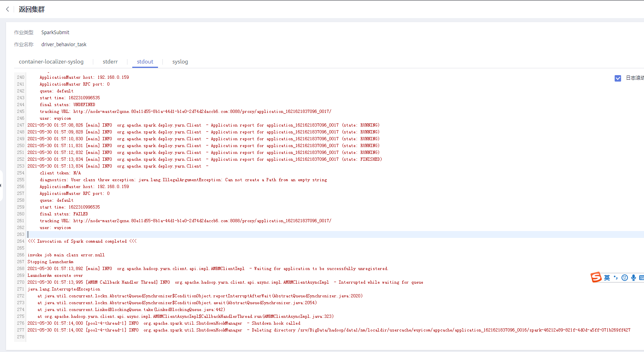Viewport: 644px width, 352px height.
Task: Click the 'Deleting directory' log line
Action: pyautogui.click(x=329, y=330)
